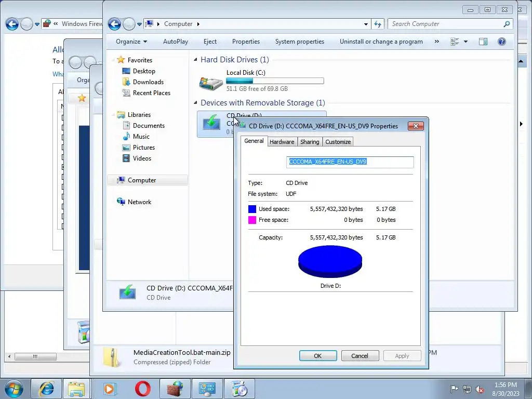This screenshot has width=532, height=399.
Task: Click Local Disk (C:) capacity bar
Action: tap(275, 81)
